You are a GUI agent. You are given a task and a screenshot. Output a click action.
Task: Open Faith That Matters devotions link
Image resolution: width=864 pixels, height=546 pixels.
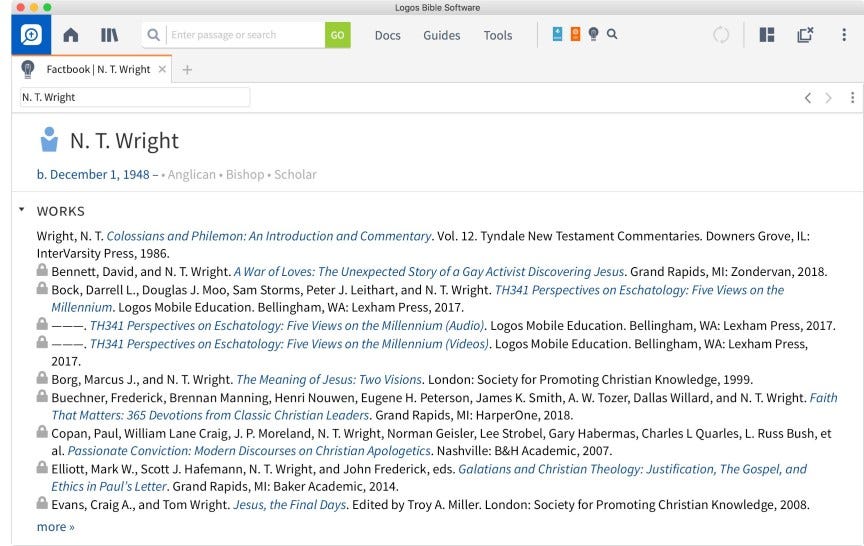[x=210, y=415]
